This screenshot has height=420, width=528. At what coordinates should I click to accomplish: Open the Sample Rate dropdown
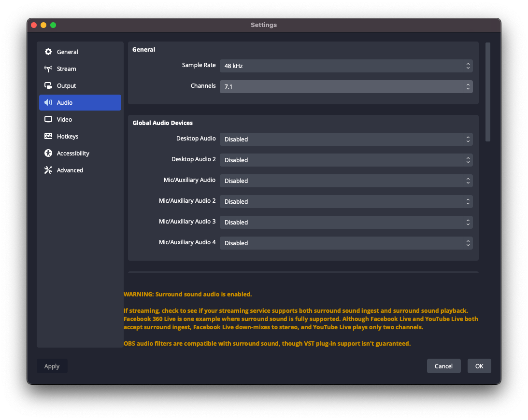click(x=346, y=66)
